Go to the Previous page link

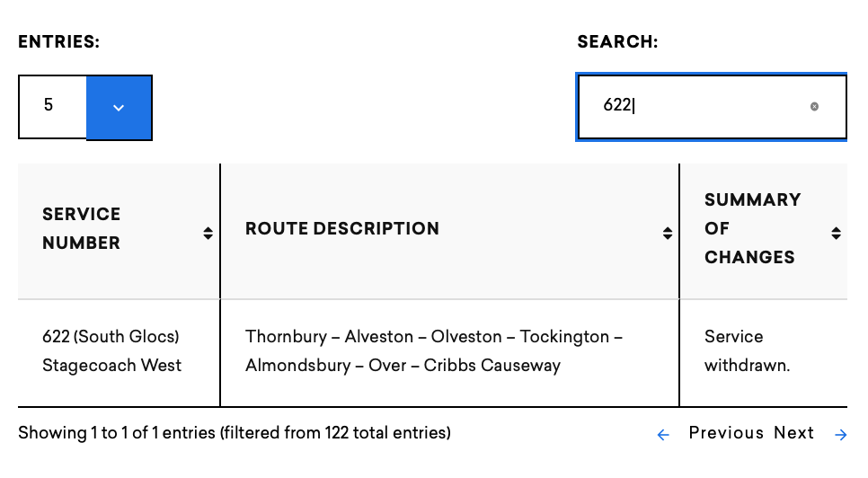726,433
